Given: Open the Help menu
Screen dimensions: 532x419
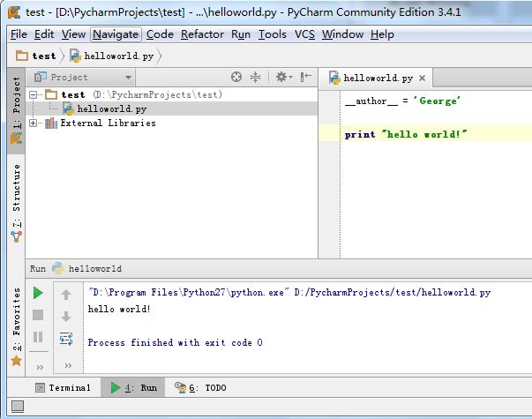Looking at the screenshot, I should (382, 34).
